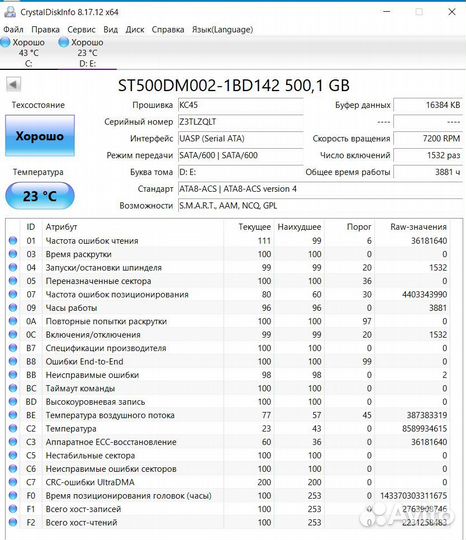Click status icon of Таймаут команды row
Image resolution: width=466 pixels, height=540 pixels.
click(x=13, y=388)
